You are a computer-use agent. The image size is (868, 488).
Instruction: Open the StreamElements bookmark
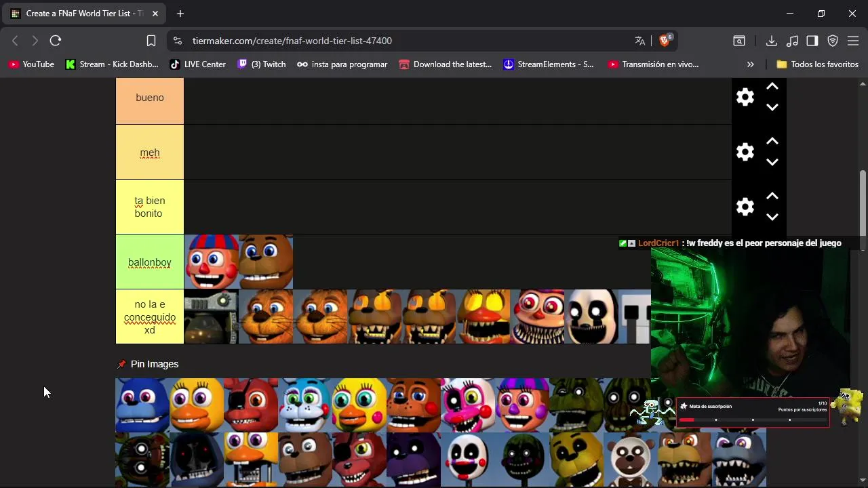[x=549, y=64]
